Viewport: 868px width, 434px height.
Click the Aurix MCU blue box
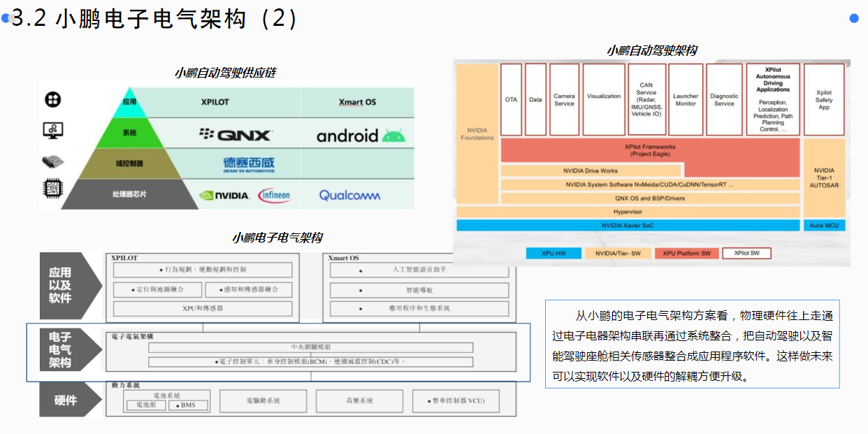tap(824, 226)
